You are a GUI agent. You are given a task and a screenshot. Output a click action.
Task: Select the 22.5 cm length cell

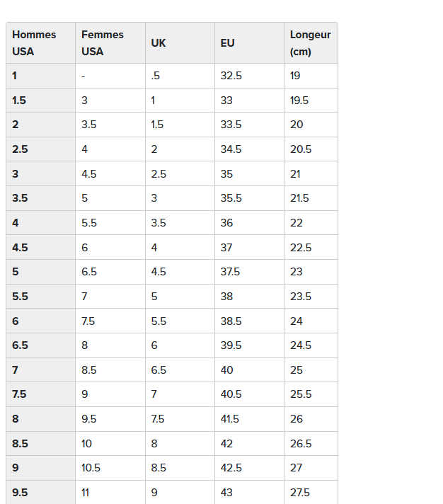(x=301, y=248)
